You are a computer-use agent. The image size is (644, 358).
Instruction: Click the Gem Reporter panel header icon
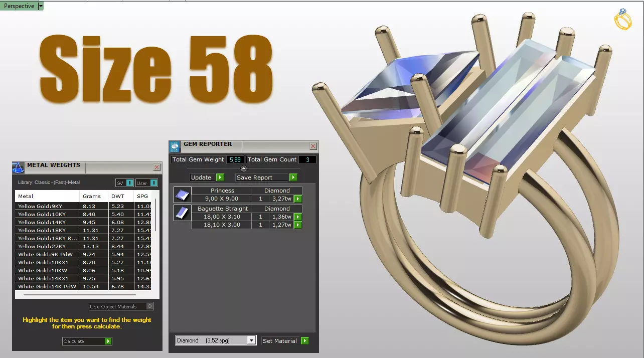175,146
